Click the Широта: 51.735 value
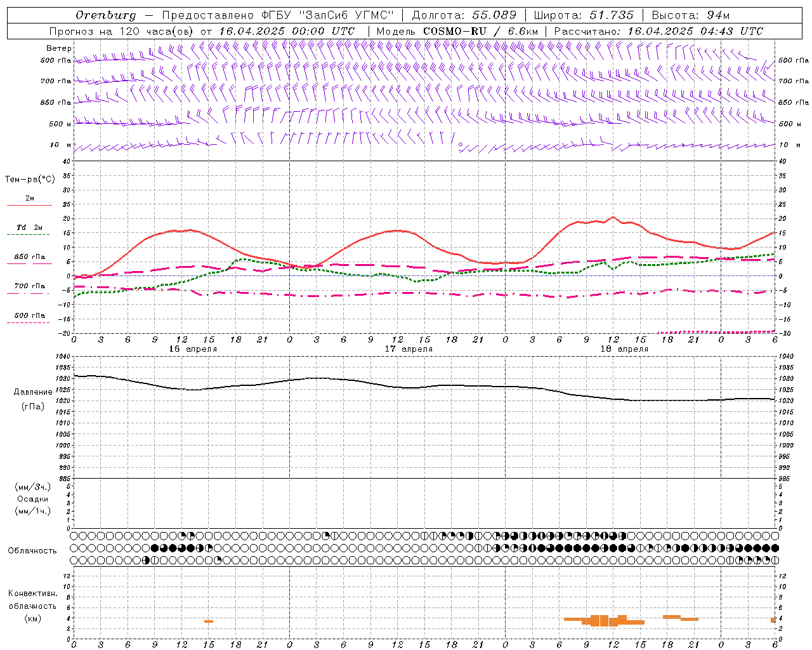 click(584, 15)
